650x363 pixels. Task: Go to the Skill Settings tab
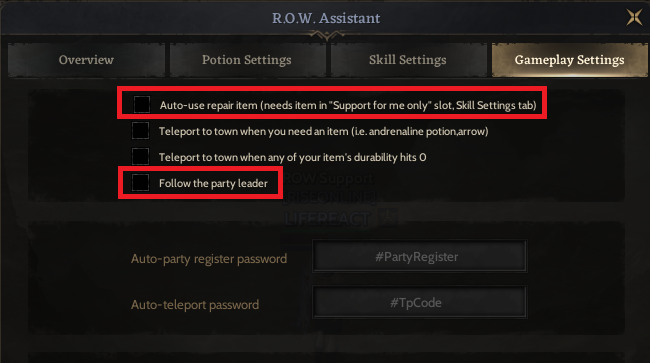point(407,60)
